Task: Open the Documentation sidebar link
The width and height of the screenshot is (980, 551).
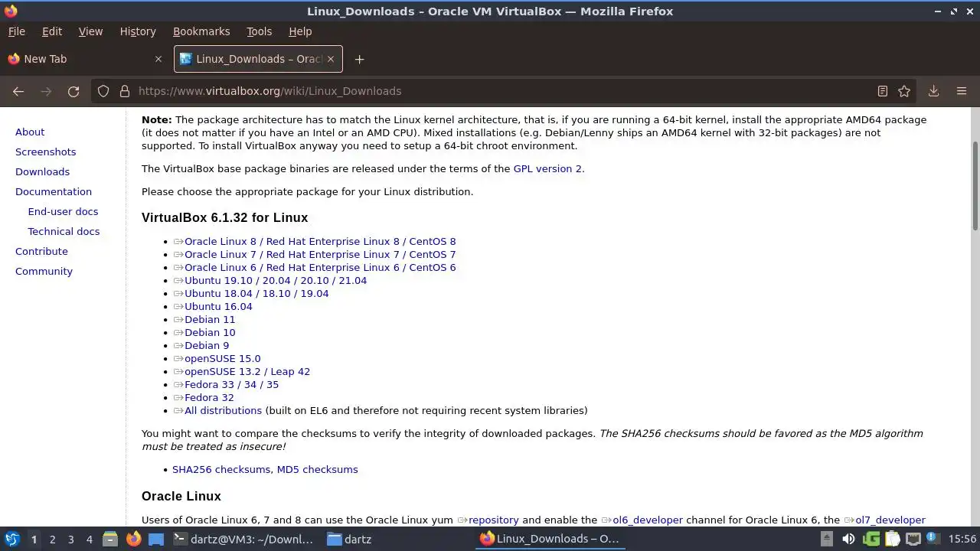Action: (x=54, y=191)
